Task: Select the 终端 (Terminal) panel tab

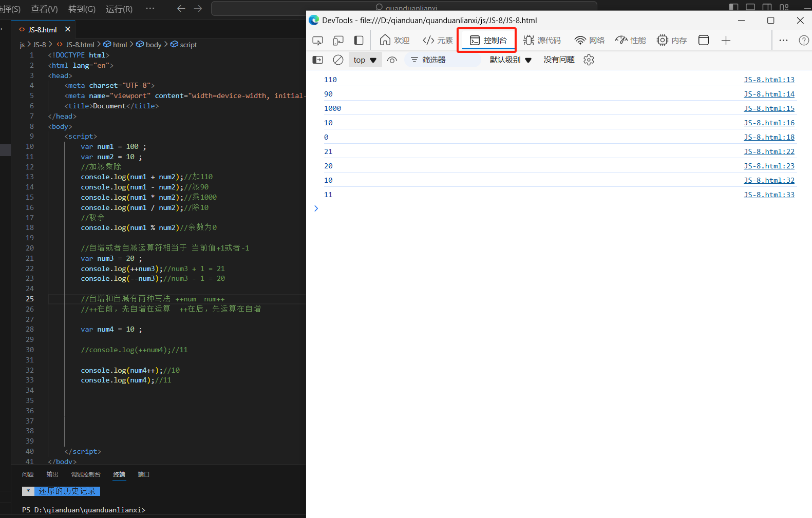Action: coord(119,474)
